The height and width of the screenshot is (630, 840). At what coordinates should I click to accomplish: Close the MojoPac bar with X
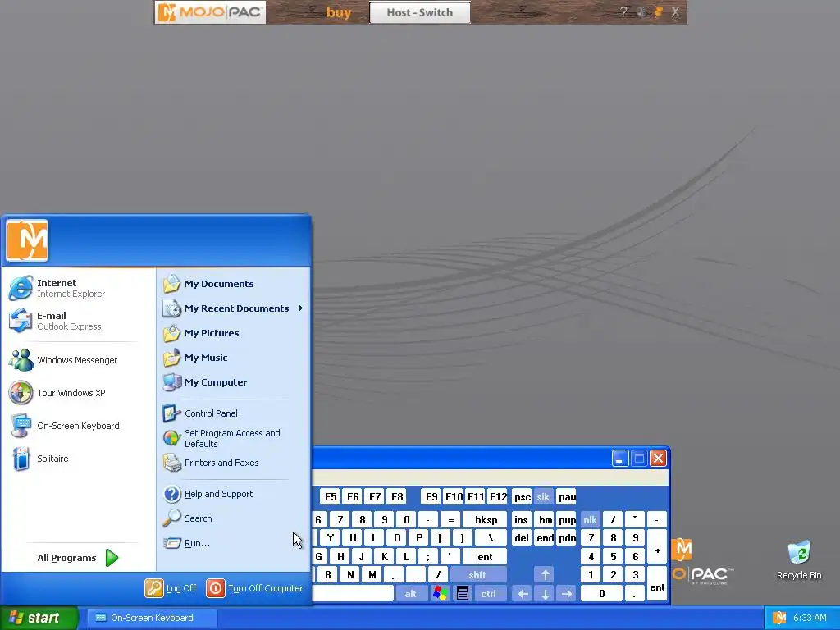[676, 11]
